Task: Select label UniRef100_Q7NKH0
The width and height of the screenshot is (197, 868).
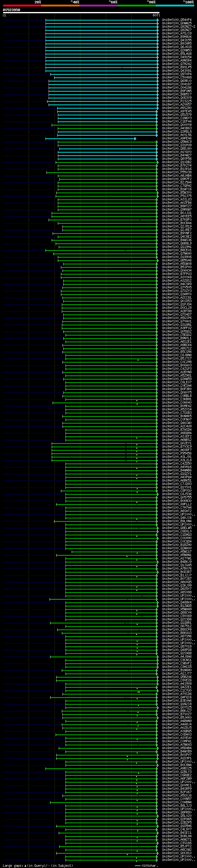Action: pos(177,254)
